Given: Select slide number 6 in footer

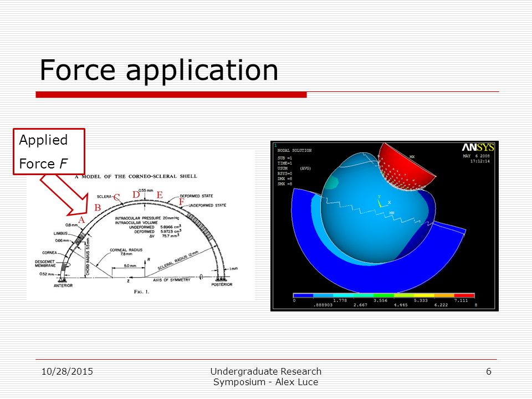Looking at the screenshot, I should [489, 371].
